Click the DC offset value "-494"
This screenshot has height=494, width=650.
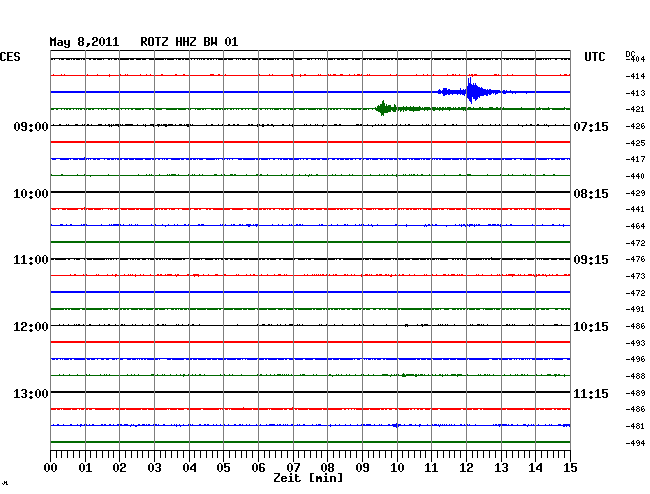point(635,443)
